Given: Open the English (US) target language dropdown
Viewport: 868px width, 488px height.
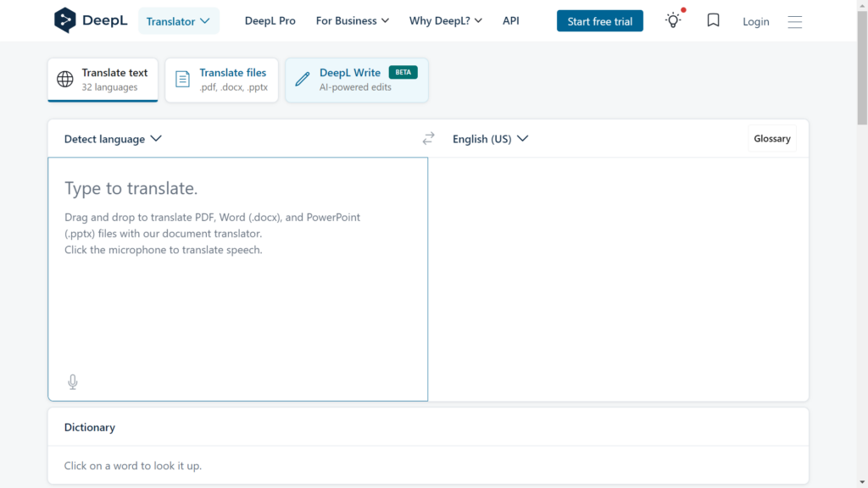Looking at the screenshot, I should pyautogui.click(x=490, y=139).
